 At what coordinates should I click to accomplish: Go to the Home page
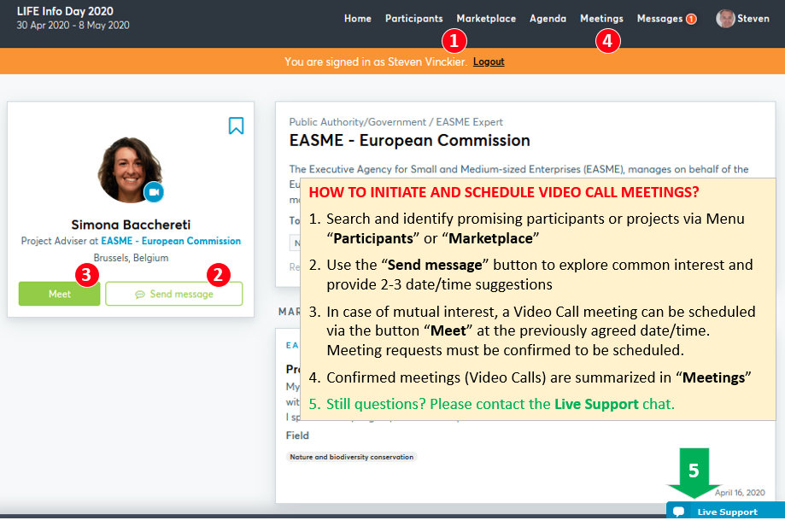click(x=357, y=19)
